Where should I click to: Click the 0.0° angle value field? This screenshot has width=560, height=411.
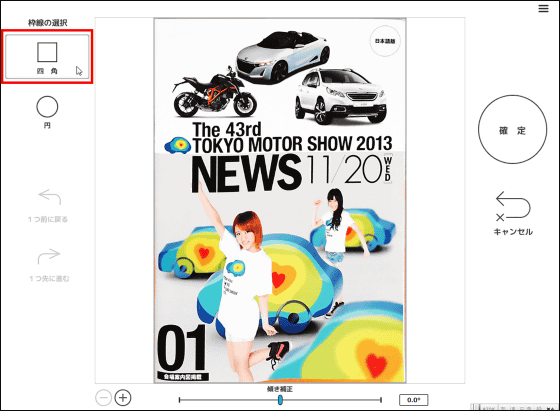click(413, 400)
